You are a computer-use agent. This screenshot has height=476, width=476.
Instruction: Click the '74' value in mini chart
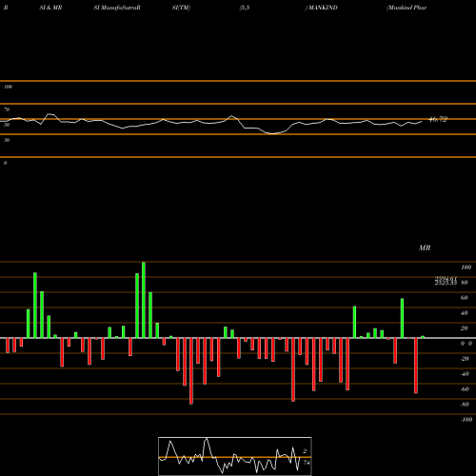coord(307,463)
